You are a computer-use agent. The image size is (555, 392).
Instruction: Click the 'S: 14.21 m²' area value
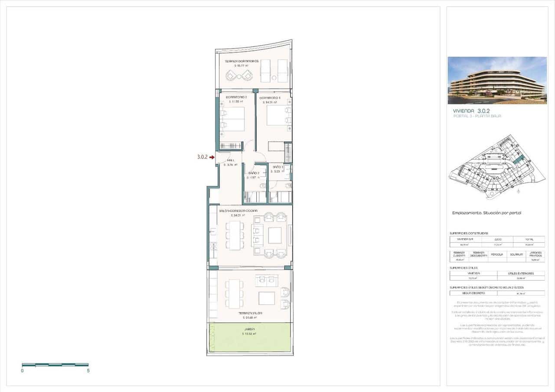(x=270, y=103)
